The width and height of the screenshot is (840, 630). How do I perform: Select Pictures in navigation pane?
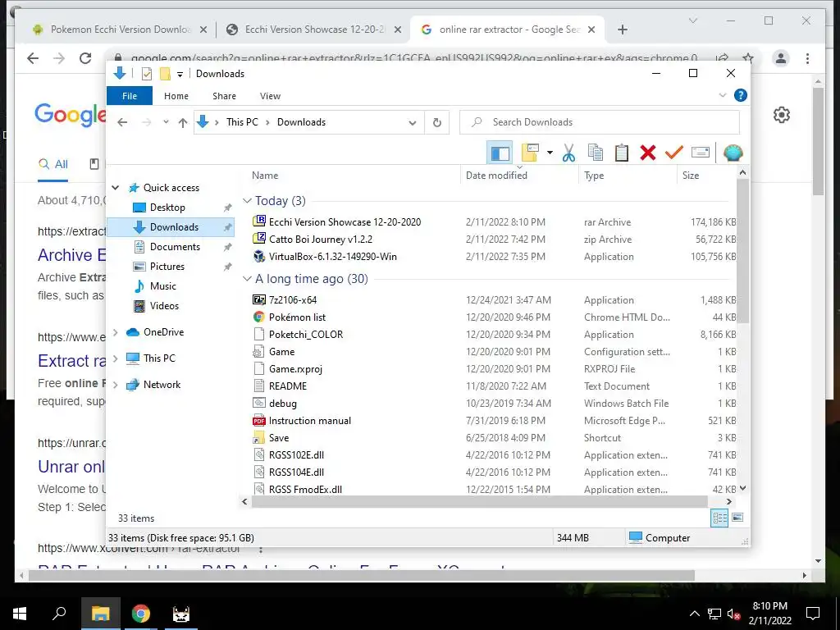coord(167,267)
